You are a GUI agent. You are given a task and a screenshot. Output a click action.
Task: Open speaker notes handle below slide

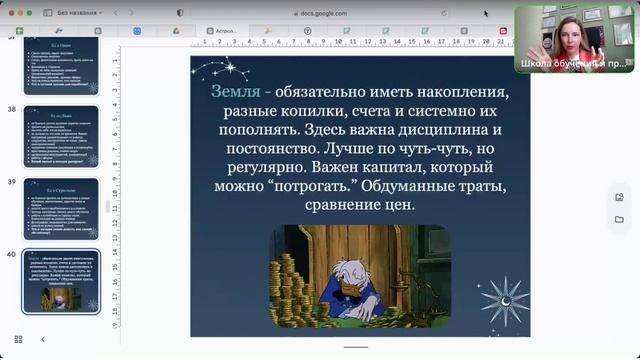tap(356, 347)
